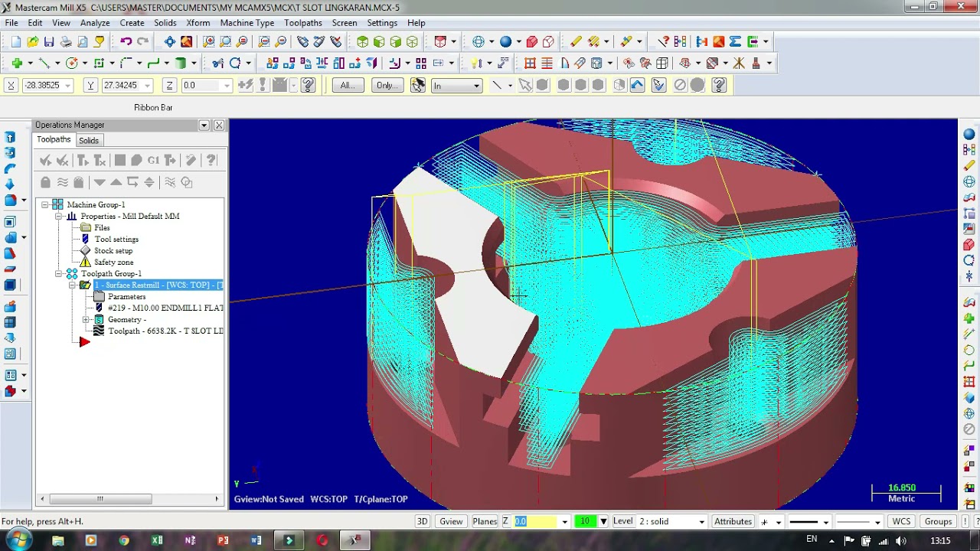
Task: Click the New file icon
Action: 16,41
